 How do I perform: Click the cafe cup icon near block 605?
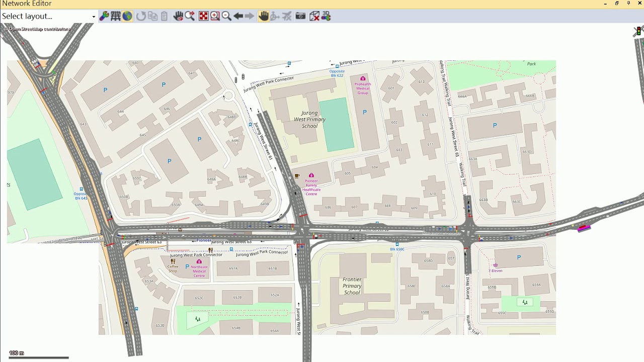297,176
